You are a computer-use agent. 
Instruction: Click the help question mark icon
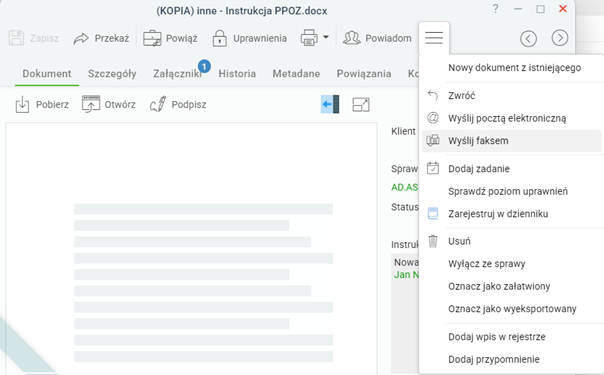coord(495,8)
